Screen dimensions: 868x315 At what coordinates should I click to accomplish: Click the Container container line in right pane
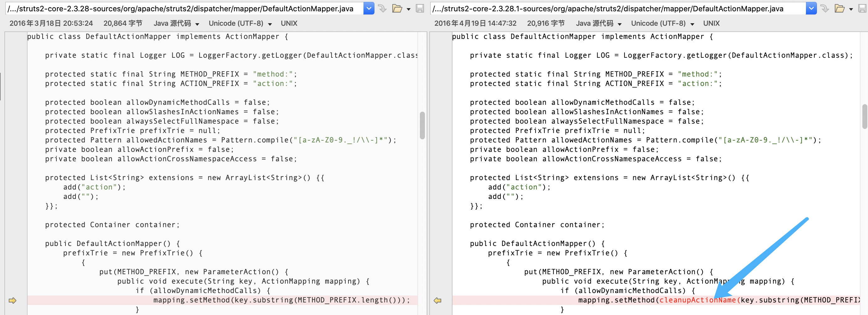[537, 225]
